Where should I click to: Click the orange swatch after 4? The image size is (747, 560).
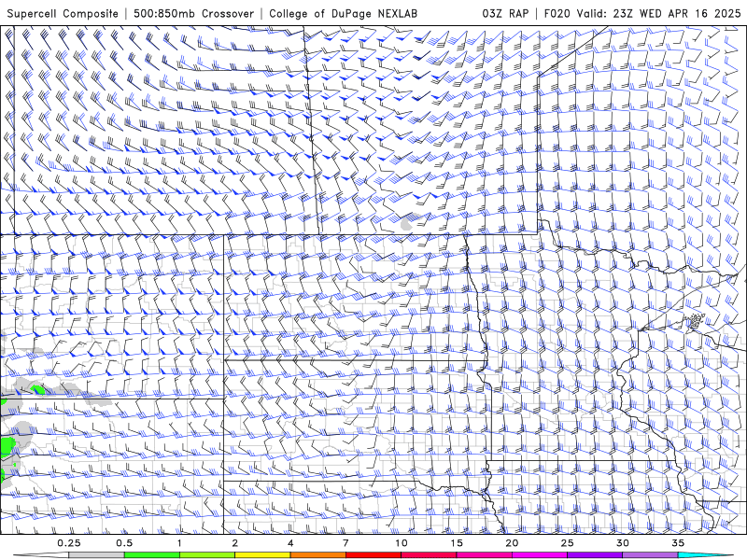(317, 555)
